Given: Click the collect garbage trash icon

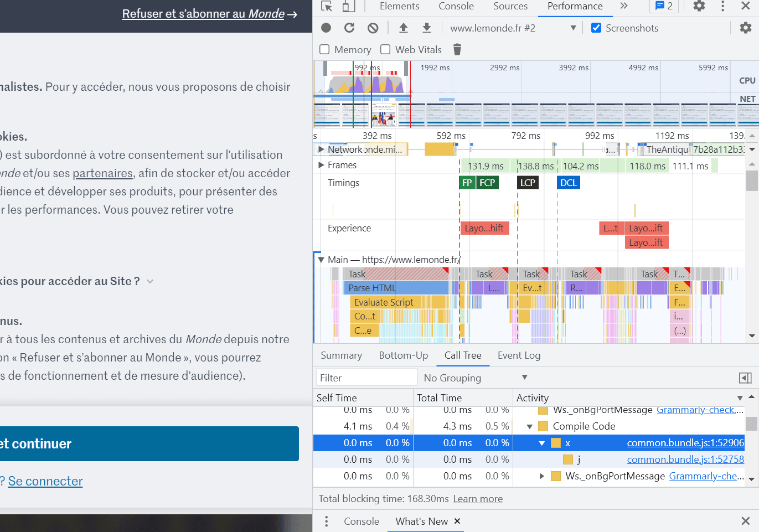Looking at the screenshot, I should (x=457, y=49).
